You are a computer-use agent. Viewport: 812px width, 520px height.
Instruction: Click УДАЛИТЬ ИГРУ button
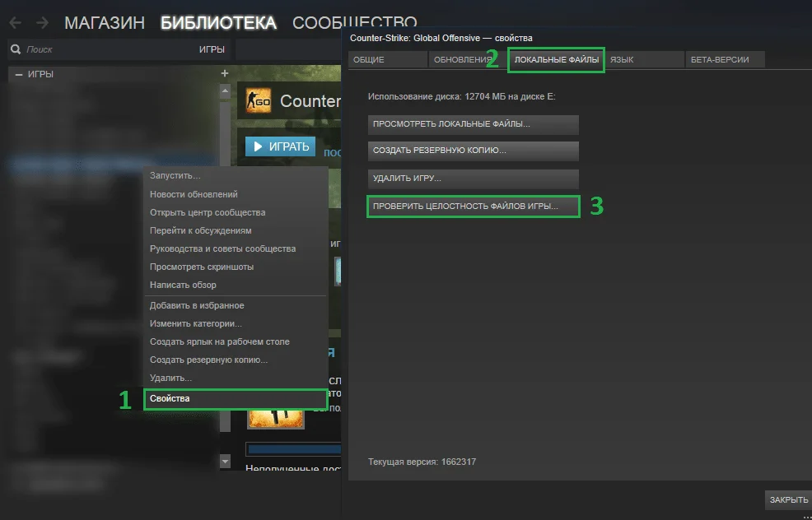point(474,179)
